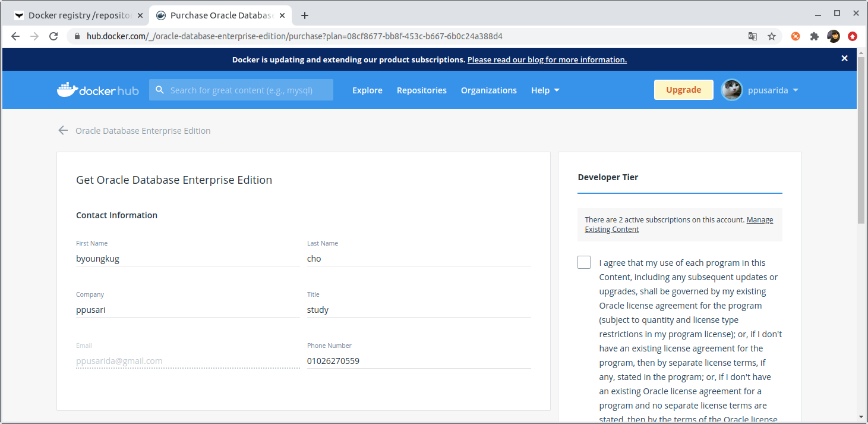868x424 pixels.
Task: Click the search magnifier icon
Action: tap(160, 90)
